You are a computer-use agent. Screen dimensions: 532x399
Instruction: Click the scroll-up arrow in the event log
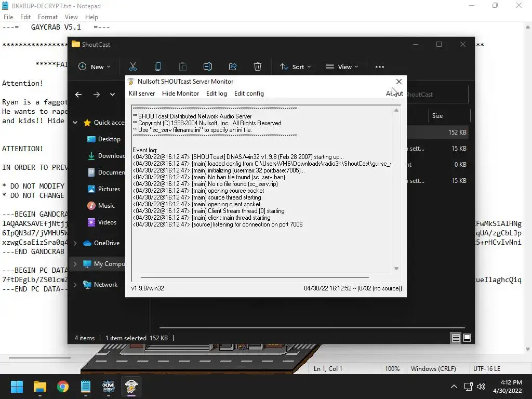click(396, 110)
